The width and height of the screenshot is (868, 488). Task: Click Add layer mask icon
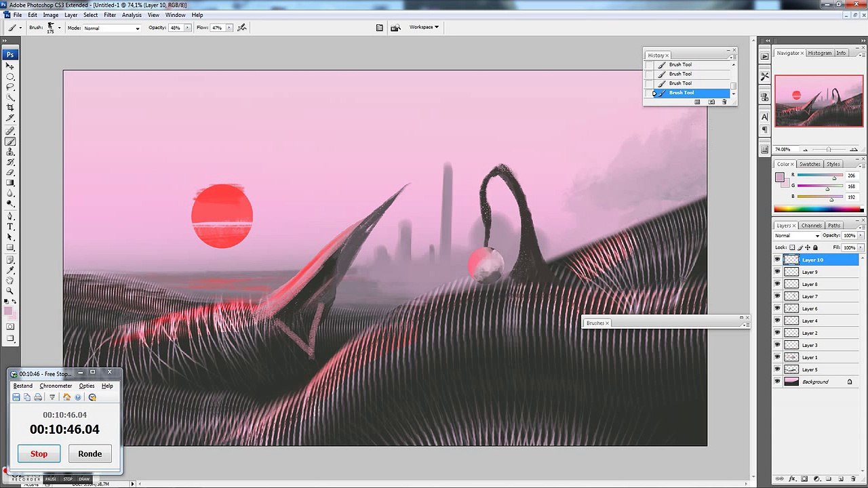804,479
